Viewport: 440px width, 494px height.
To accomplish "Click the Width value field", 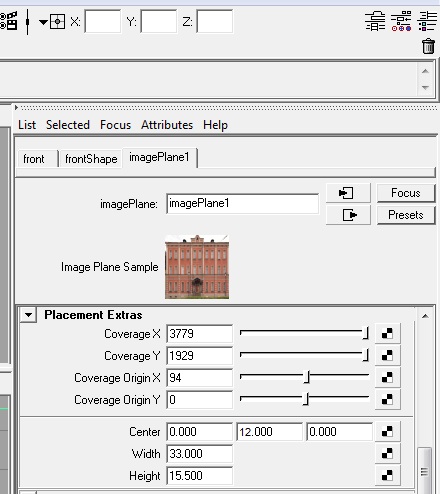I will tap(199, 454).
